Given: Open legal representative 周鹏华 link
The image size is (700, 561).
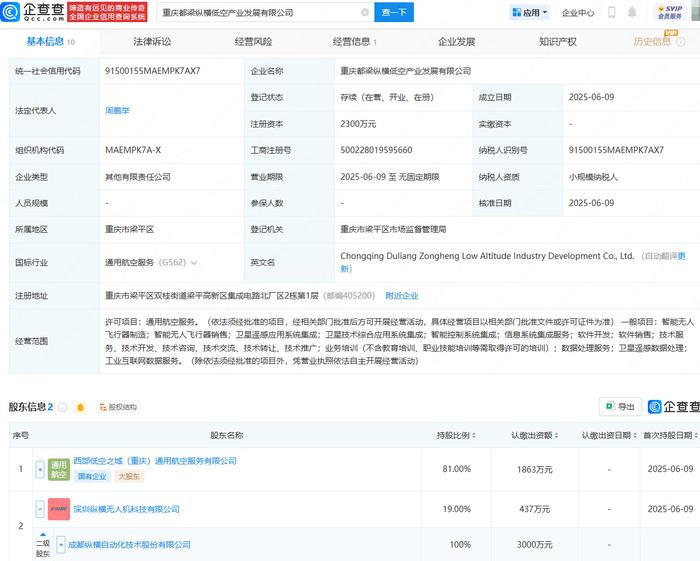Looking at the screenshot, I should point(117,110).
